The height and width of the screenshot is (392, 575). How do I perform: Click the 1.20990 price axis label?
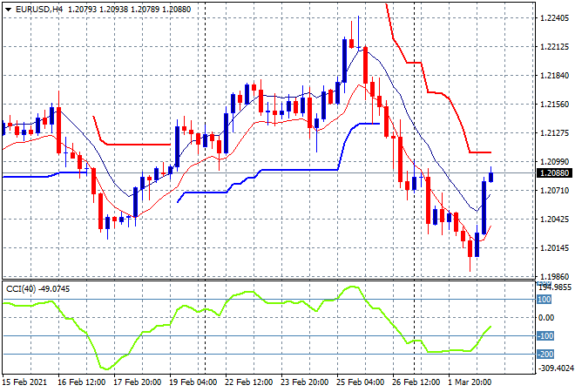pyautogui.click(x=555, y=162)
